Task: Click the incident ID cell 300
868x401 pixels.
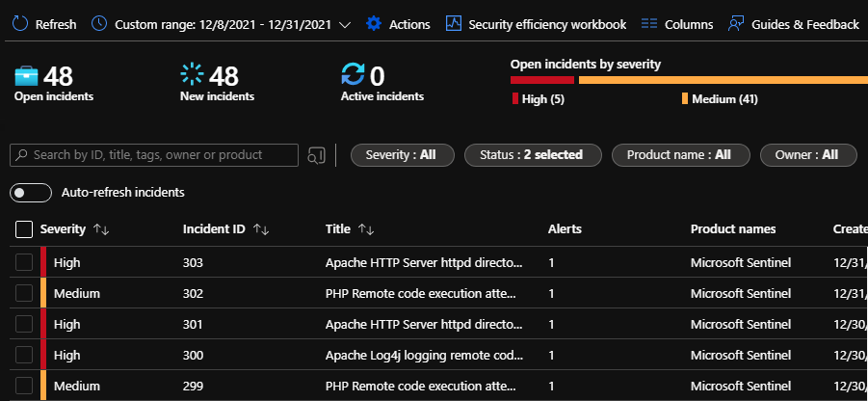Action: coord(193,355)
